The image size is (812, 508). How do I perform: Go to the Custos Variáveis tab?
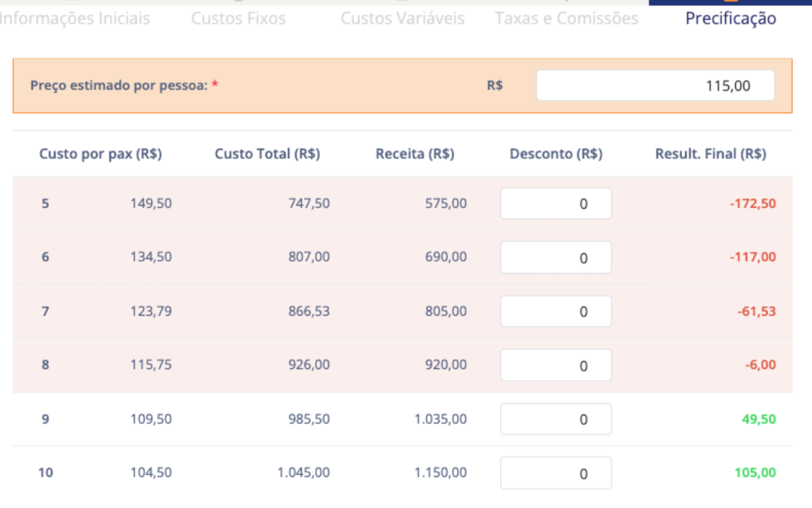click(403, 18)
